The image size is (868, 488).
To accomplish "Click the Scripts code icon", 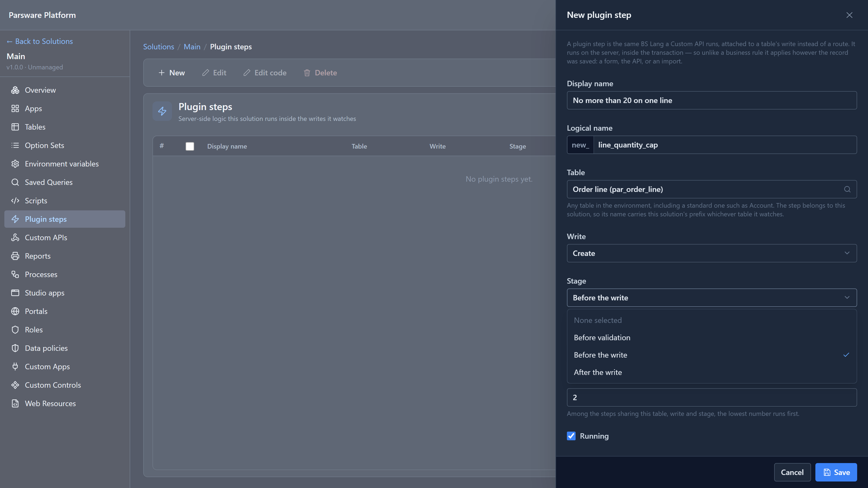I will pos(15,201).
